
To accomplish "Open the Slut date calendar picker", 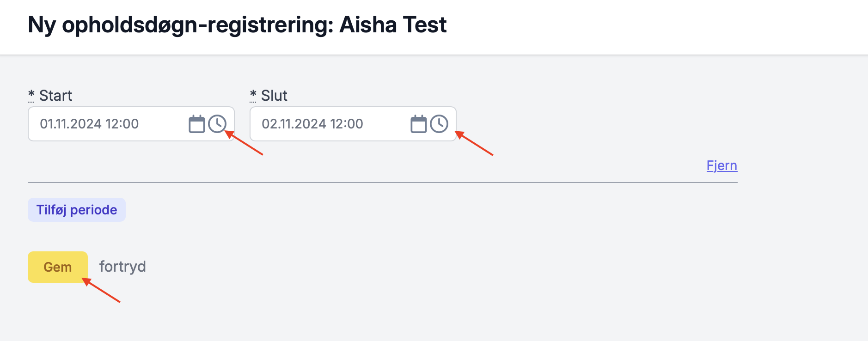I will (x=418, y=124).
